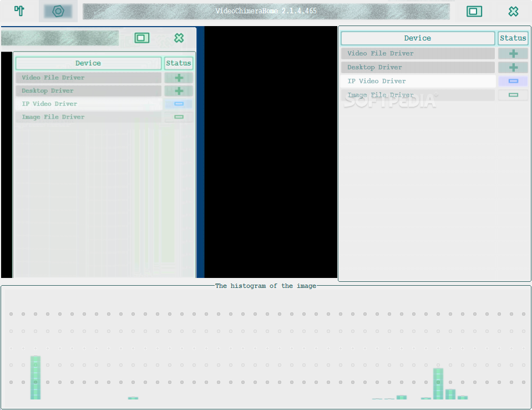Open the tools hammer icon in title bar
This screenshot has width=532, height=410.
coord(19,11)
